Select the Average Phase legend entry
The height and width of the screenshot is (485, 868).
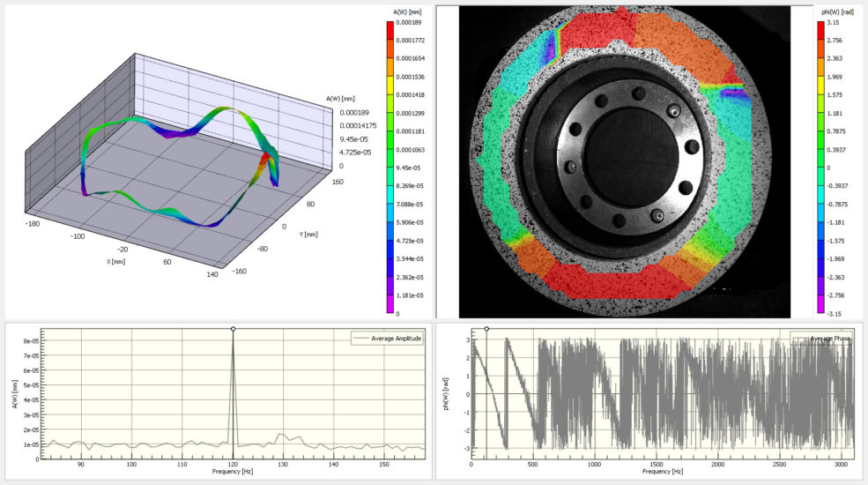[822, 339]
